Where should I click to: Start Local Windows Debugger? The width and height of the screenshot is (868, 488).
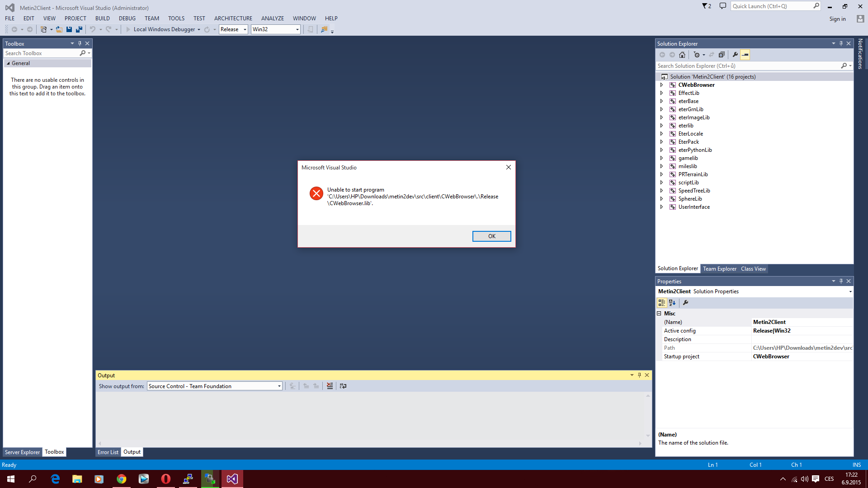point(161,29)
